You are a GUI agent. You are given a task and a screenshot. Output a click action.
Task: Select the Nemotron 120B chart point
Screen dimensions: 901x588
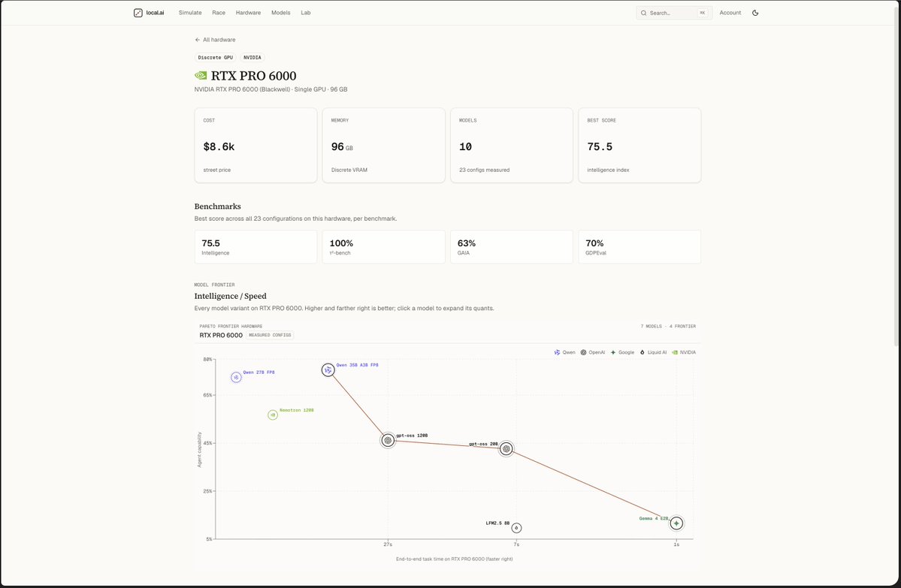point(273,415)
